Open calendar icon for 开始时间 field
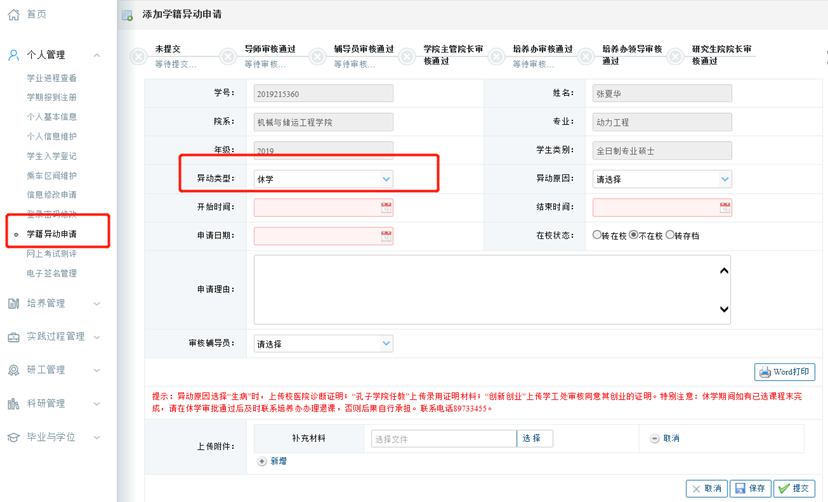828x502 pixels. pos(386,207)
